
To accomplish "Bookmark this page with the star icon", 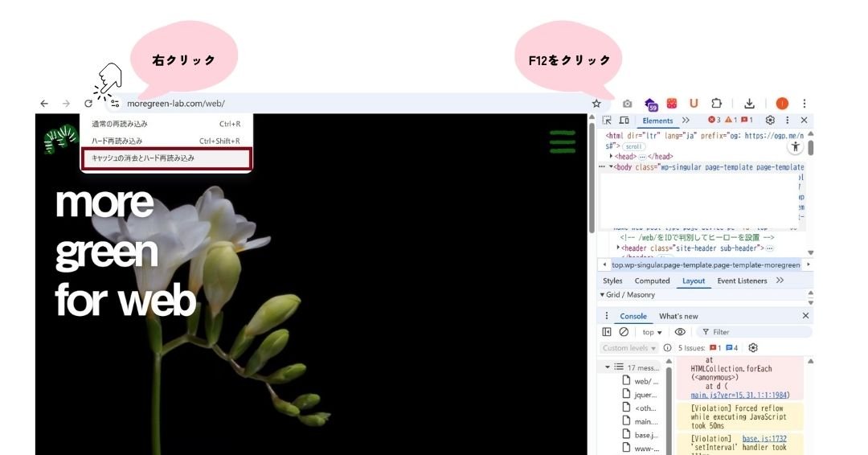I will (x=596, y=104).
